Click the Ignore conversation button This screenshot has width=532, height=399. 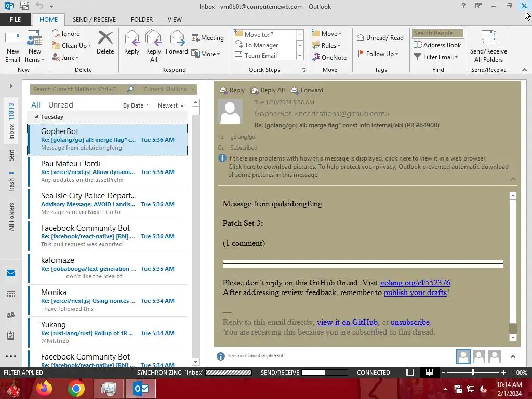click(x=66, y=34)
